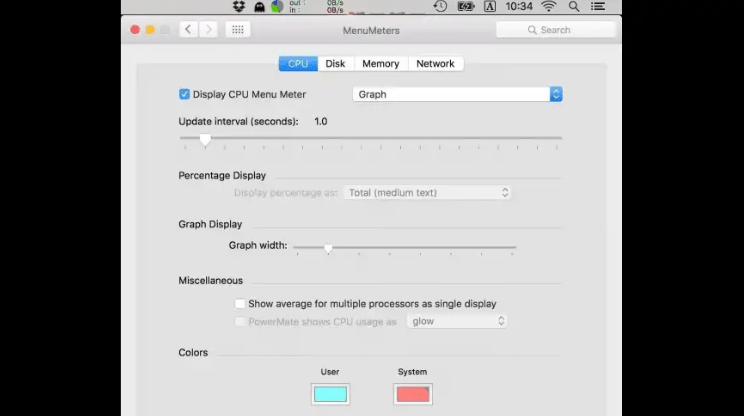This screenshot has height=416, width=744.
Task: Open the Time Machine menu bar icon
Action: pyautogui.click(x=440, y=6)
